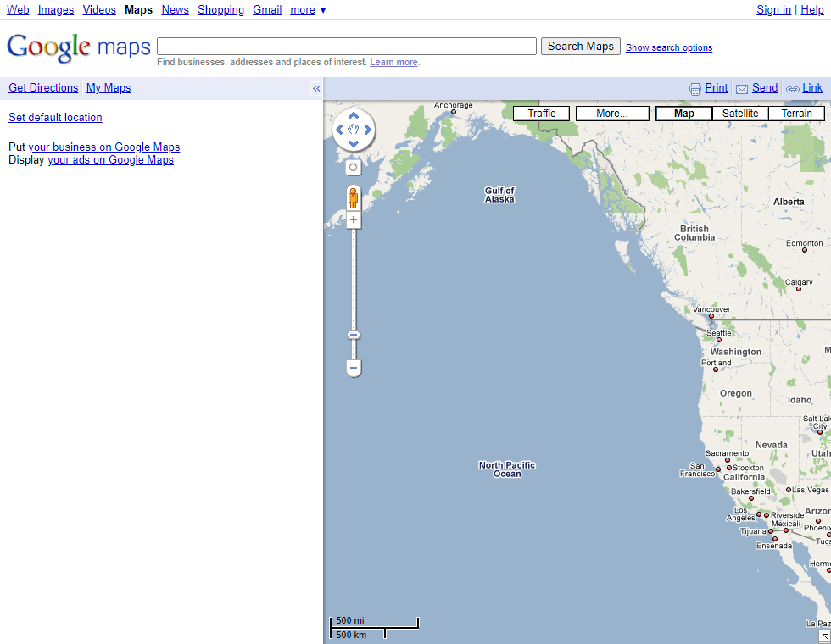Viewport: 831px width, 644px height.
Task: Click the Google Maps logo
Action: pyautogui.click(x=79, y=47)
